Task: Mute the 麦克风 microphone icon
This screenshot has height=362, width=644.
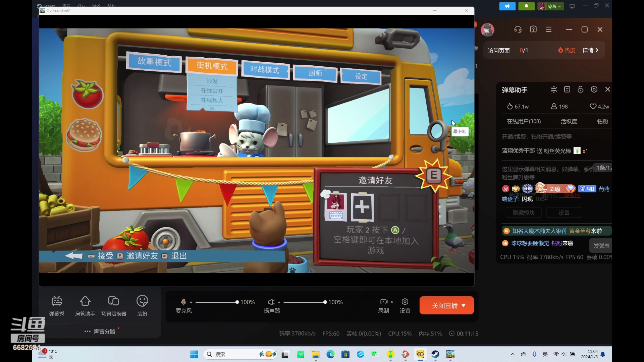Action: coord(183,302)
